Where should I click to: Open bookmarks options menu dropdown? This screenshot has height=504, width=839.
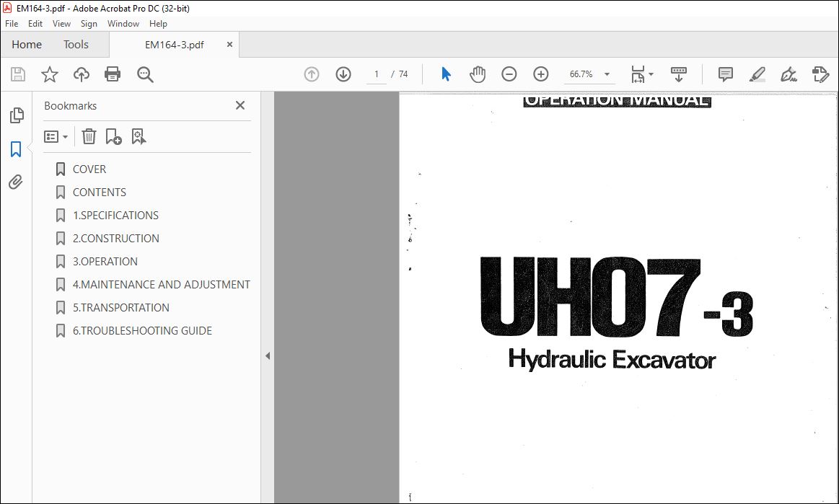click(x=56, y=136)
